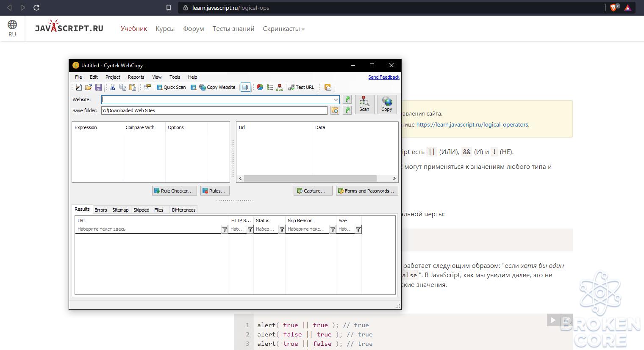Image resolution: width=644 pixels, height=350 pixels.
Task: Click the Send Feedback link
Action: 384,77
